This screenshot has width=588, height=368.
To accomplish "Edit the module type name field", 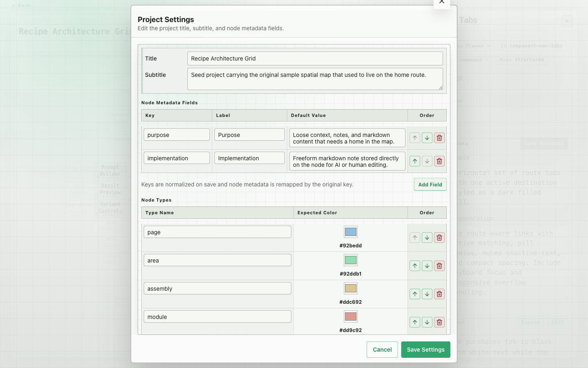I will coord(218,316).
